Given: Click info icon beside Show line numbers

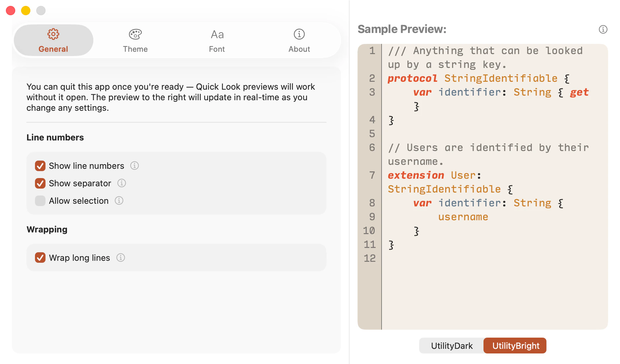Looking at the screenshot, I should 135,166.
